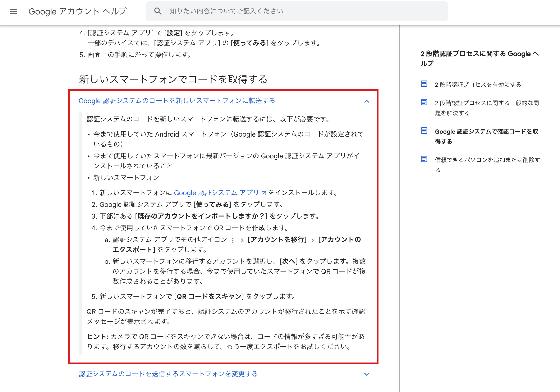The height and width of the screenshot is (392, 560).
Task: Click article icon beside 一般的な問題を解決する
Action: pos(424,102)
